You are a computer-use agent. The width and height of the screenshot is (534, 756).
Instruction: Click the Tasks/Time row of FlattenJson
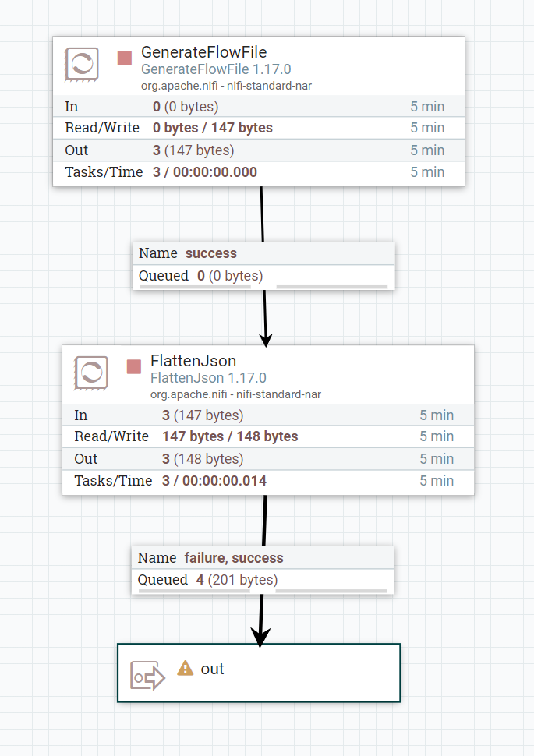pyautogui.click(x=268, y=481)
